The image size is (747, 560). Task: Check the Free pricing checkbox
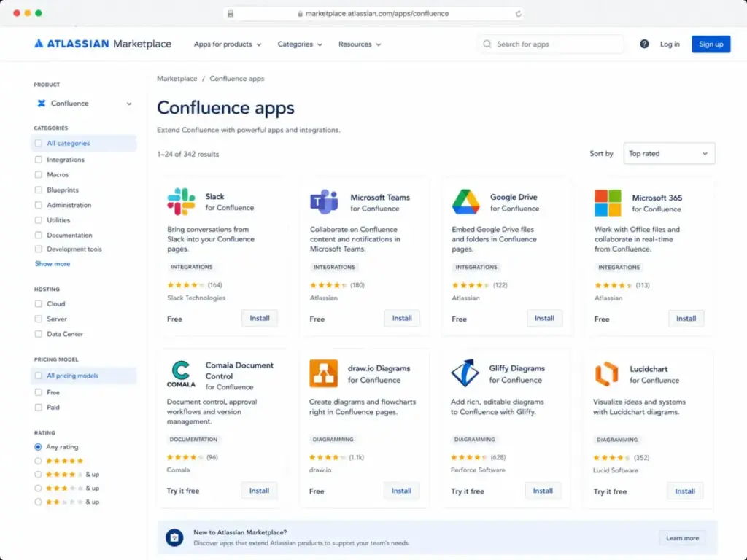point(39,392)
